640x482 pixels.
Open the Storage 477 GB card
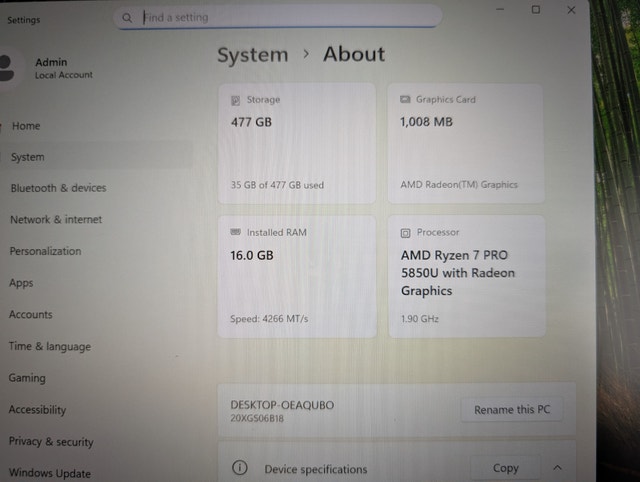tap(297, 143)
